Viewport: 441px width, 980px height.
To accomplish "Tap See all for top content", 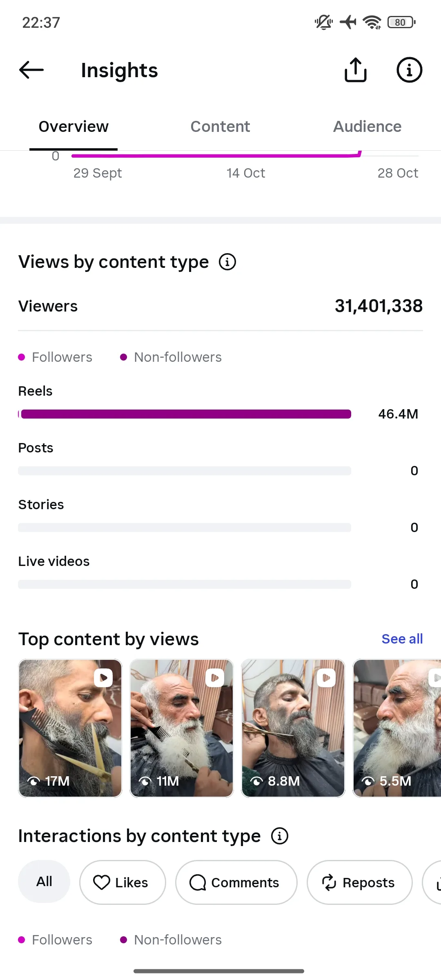I will [402, 639].
